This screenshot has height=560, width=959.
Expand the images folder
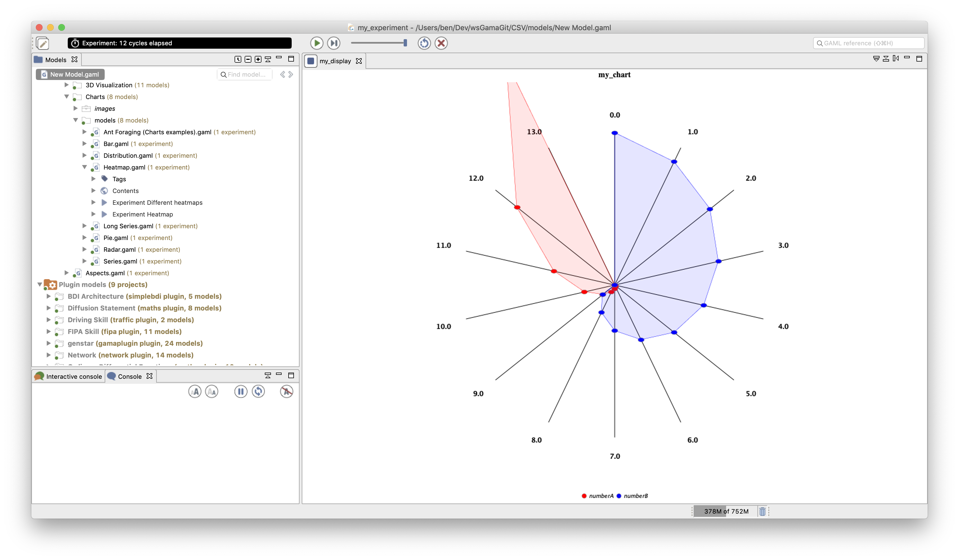click(x=75, y=109)
